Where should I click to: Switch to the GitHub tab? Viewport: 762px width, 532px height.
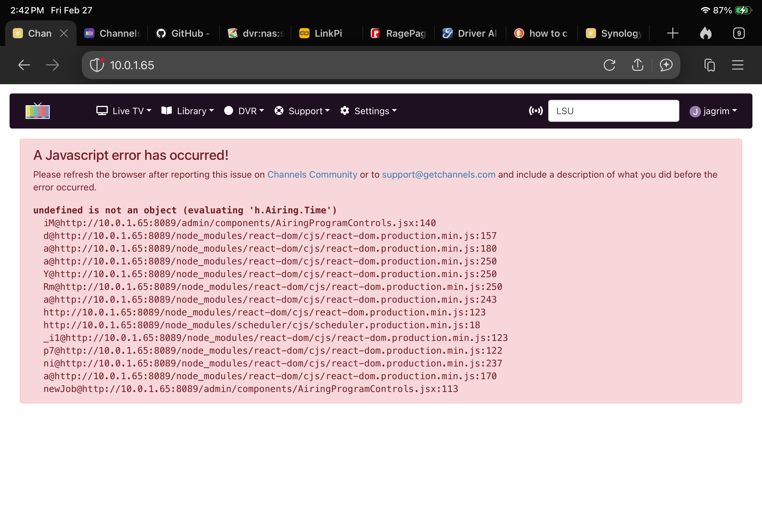[x=183, y=33]
